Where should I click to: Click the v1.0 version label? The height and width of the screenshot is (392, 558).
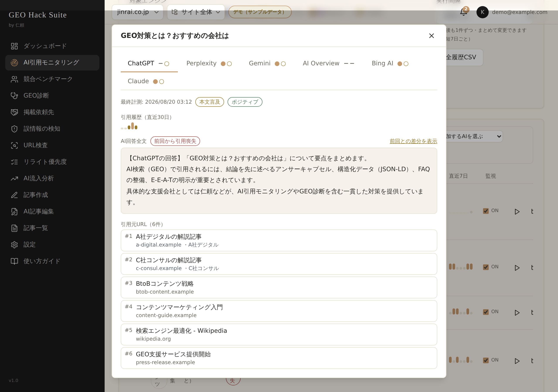coord(13,381)
